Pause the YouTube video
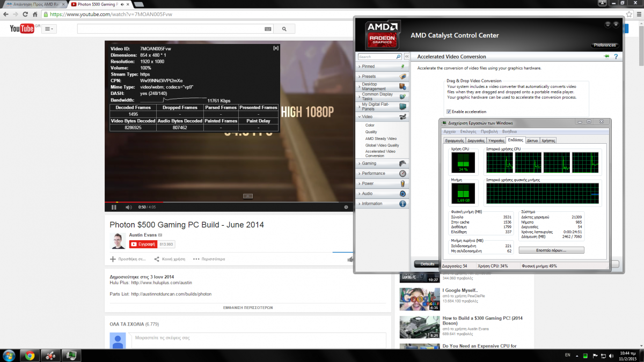This screenshot has width=644, height=362. click(x=114, y=207)
